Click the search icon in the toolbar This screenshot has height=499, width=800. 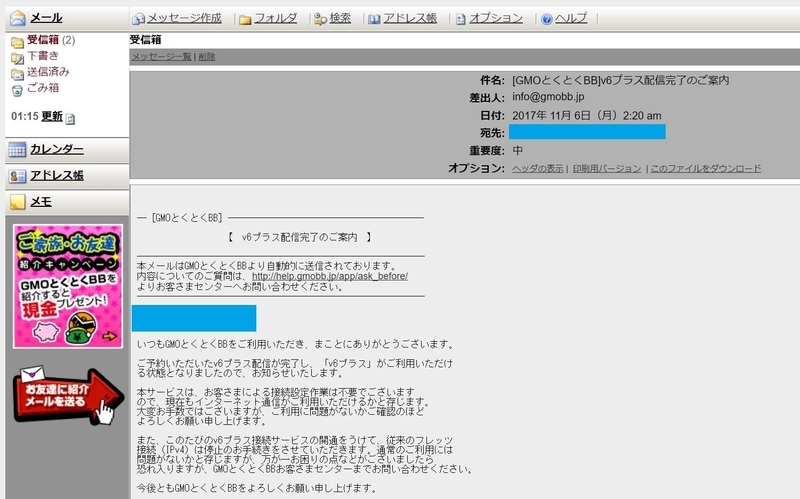tap(320, 19)
